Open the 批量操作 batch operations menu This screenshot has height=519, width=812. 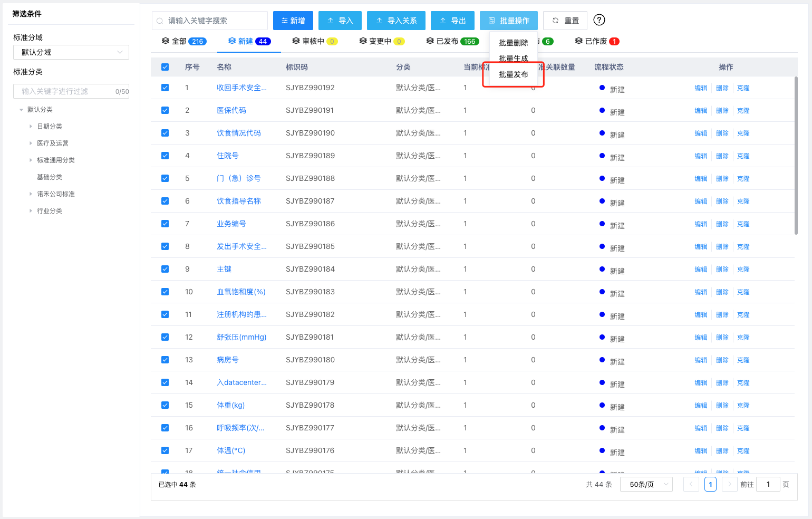(508, 21)
